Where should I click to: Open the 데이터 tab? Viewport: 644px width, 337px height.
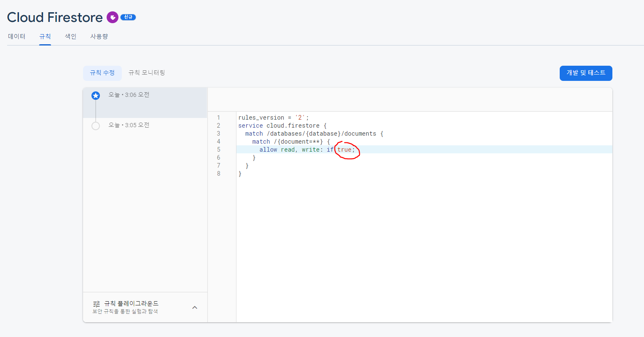point(17,37)
